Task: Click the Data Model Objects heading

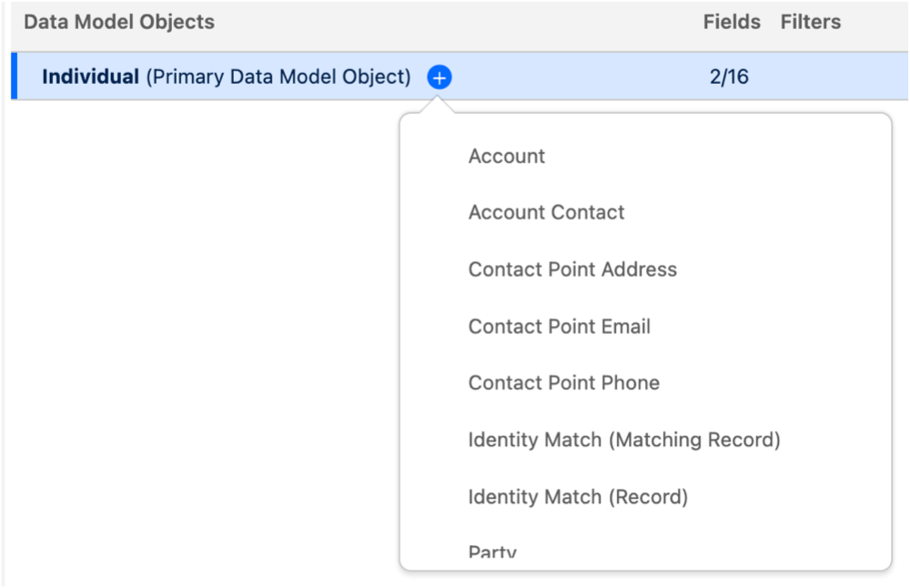Action: 117,22
